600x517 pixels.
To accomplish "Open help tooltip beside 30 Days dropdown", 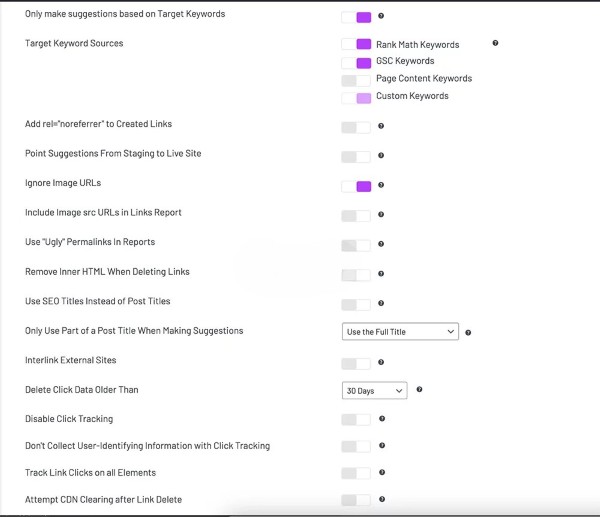I will click(x=419, y=390).
